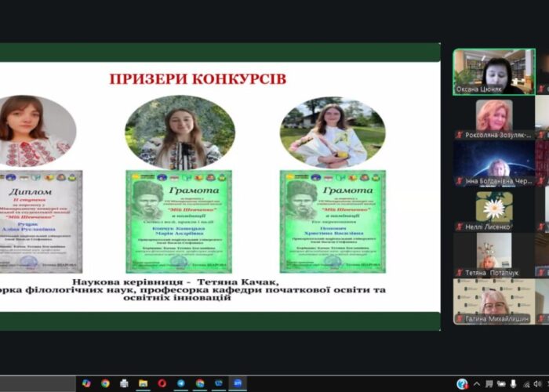Open the Opera browser from the taskbar
Screen dimensions: 549x392
point(162,383)
